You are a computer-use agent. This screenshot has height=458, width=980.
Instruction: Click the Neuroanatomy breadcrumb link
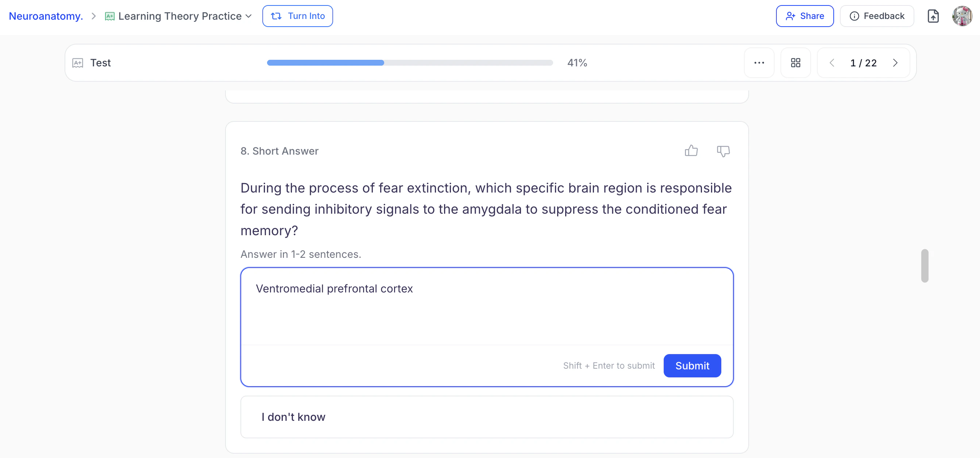pos(46,16)
